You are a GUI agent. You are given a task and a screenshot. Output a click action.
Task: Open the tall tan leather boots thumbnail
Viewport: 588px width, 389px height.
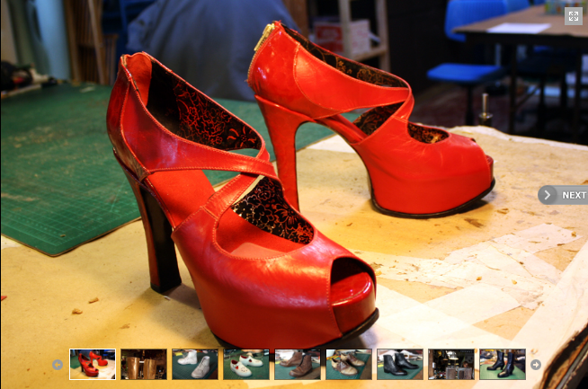[x=144, y=364]
